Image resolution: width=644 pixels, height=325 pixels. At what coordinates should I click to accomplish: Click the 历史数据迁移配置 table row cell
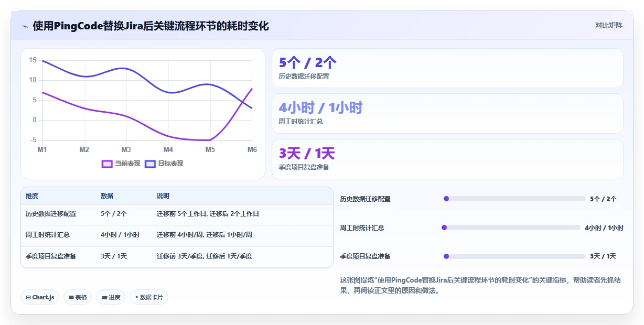(x=51, y=214)
